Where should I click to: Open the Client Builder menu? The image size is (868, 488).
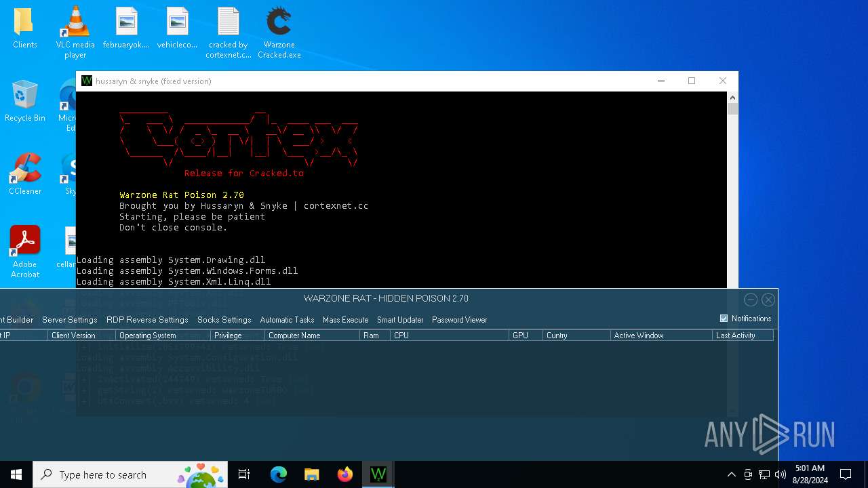pyautogui.click(x=16, y=320)
